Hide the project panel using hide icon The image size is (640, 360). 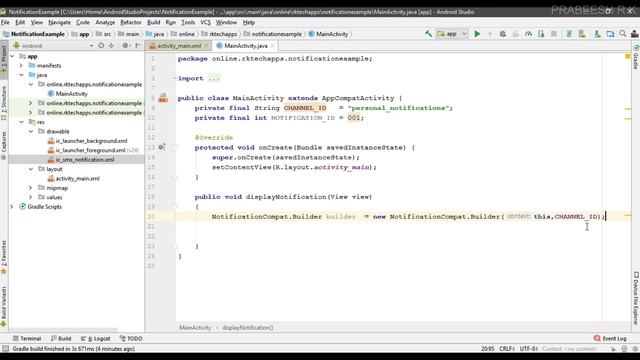tap(138, 46)
